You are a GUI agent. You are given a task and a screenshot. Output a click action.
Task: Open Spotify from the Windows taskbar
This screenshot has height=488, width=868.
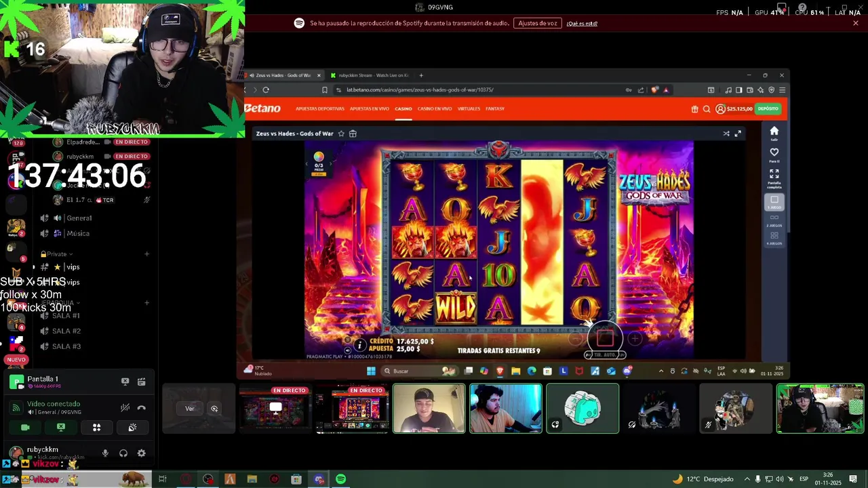click(x=341, y=479)
